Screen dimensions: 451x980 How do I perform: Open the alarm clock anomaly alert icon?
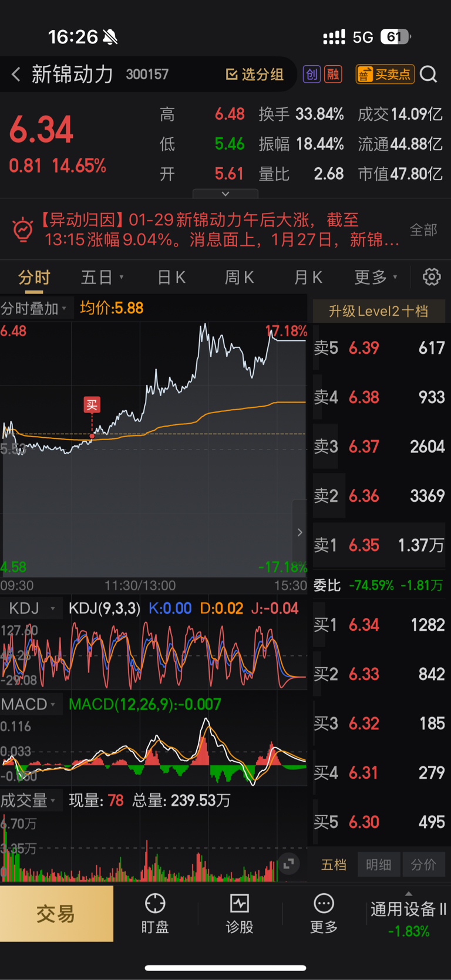click(x=23, y=229)
